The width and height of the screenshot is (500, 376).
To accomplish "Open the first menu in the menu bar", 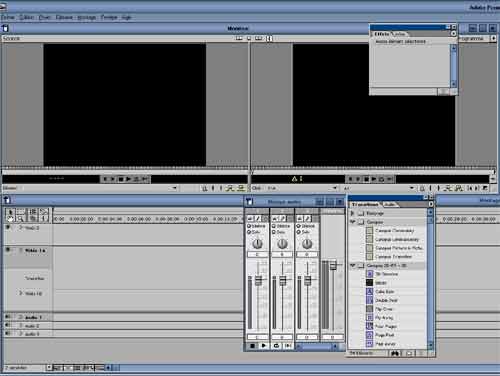I will [8, 17].
